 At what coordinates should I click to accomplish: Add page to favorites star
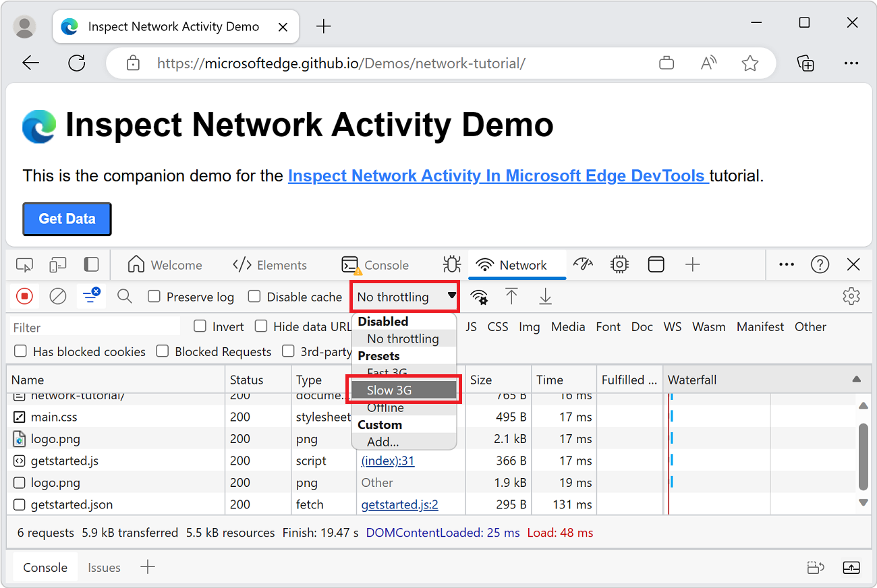click(x=750, y=63)
